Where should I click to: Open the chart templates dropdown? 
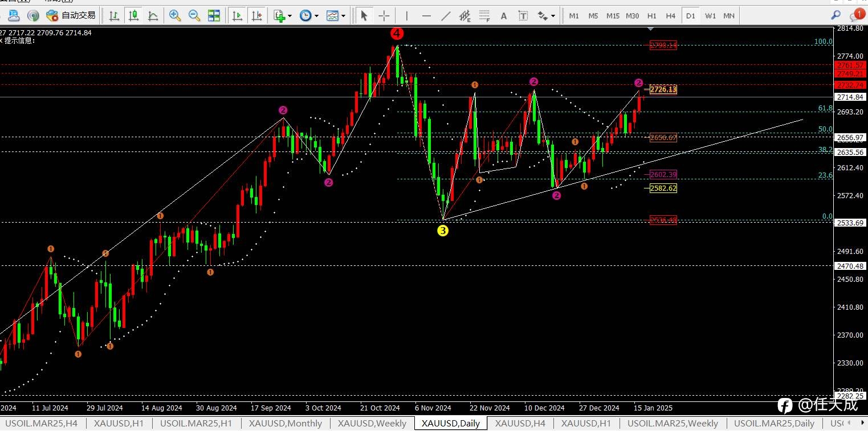point(336,15)
